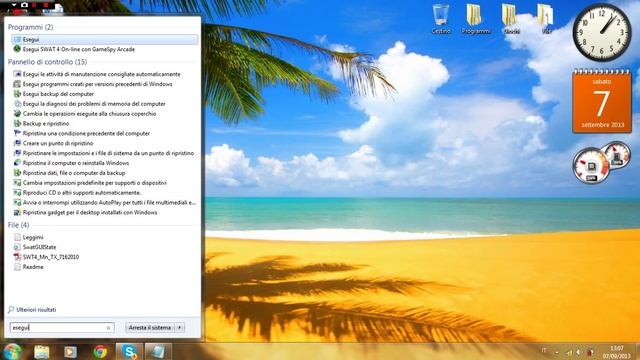Click the Creare un punto di ripristino icon
This screenshot has height=360, width=640.
tap(17, 143)
